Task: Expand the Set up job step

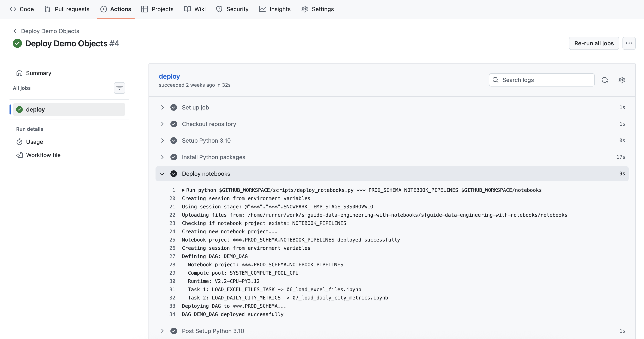Action: pos(392,107)
